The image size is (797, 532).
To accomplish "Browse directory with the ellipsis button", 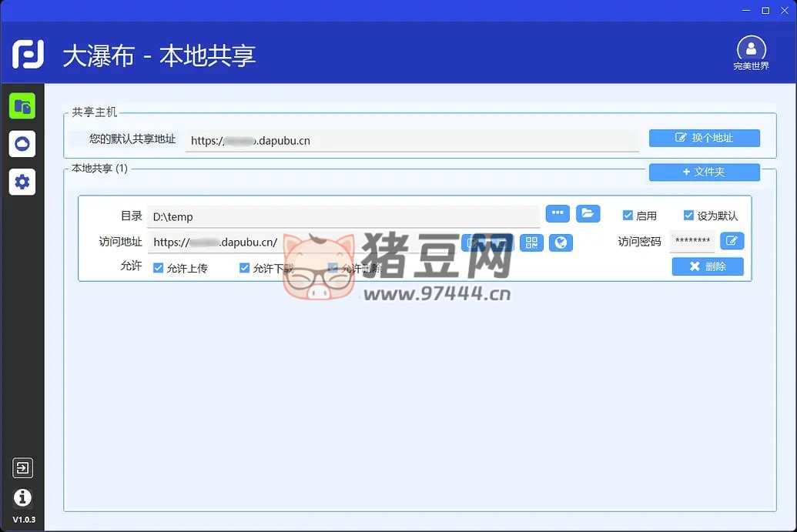I will coord(558,213).
